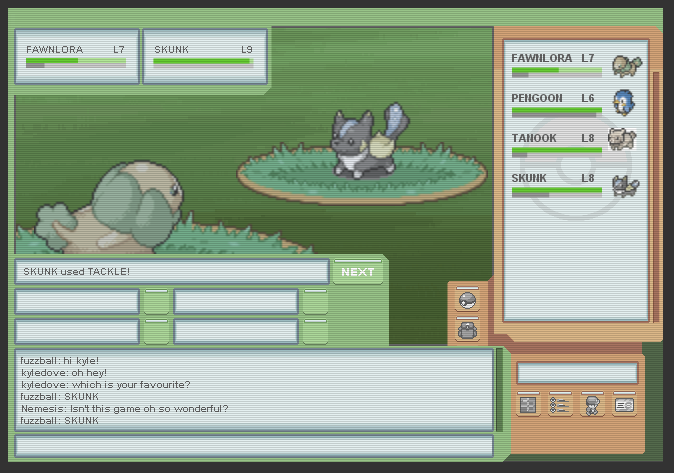Click SKUNK health bar in party panel

(x=557, y=192)
